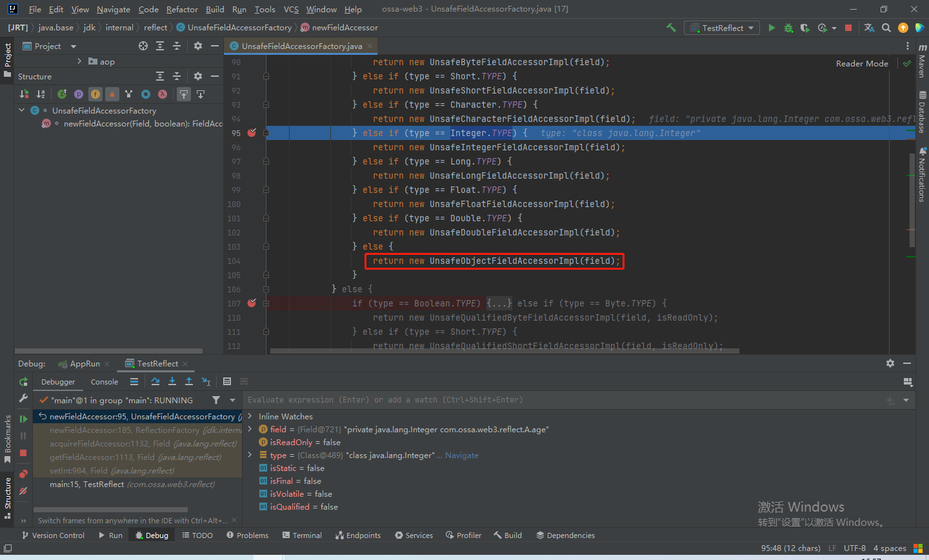This screenshot has width=929, height=560.
Task: Collapse UnsafeFieldAccessorFactory node in Structure
Action: point(21,110)
